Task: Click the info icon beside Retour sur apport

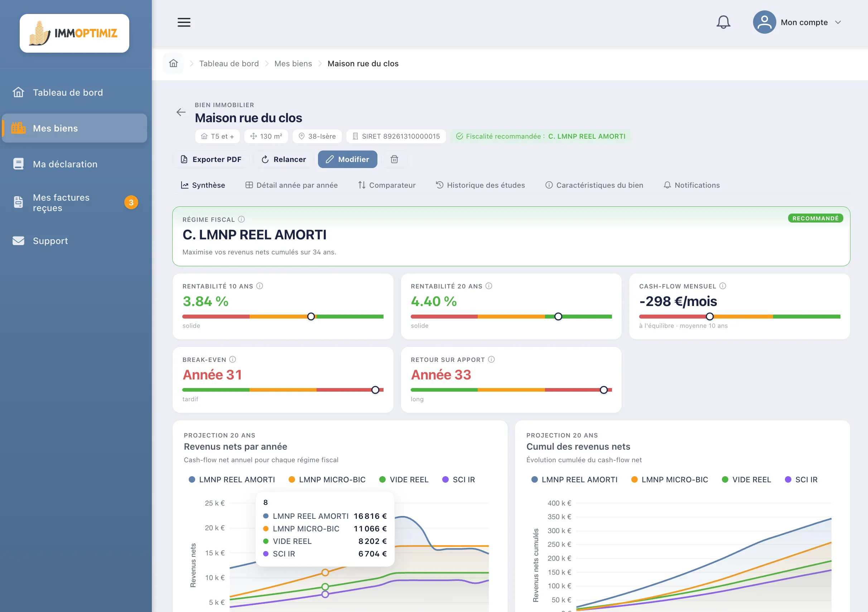Action: 491,359
